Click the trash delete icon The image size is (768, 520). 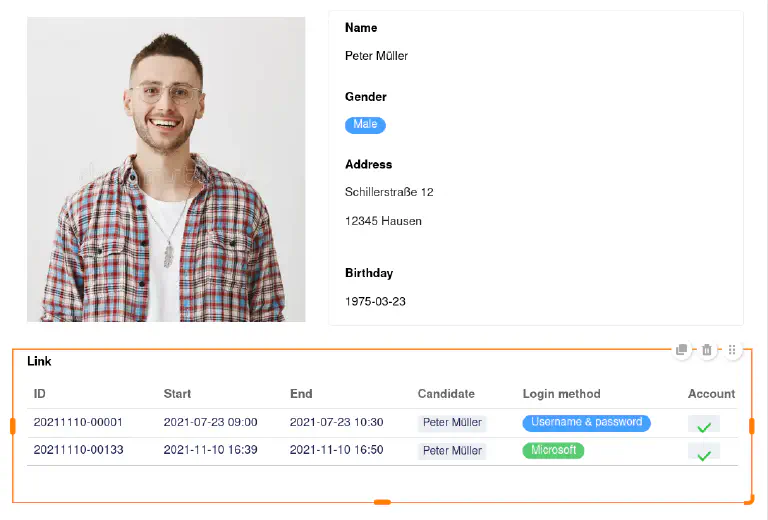click(707, 350)
